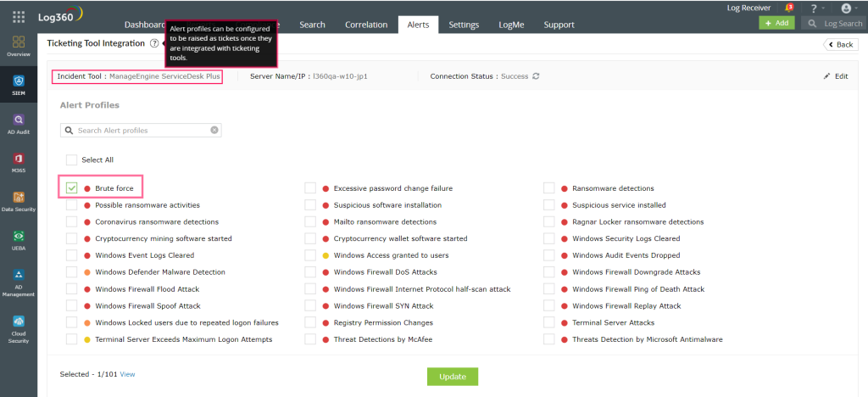This screenshot has width=868, height=397.
Task: Open the UEBA module icon
Action: (18, 239)
